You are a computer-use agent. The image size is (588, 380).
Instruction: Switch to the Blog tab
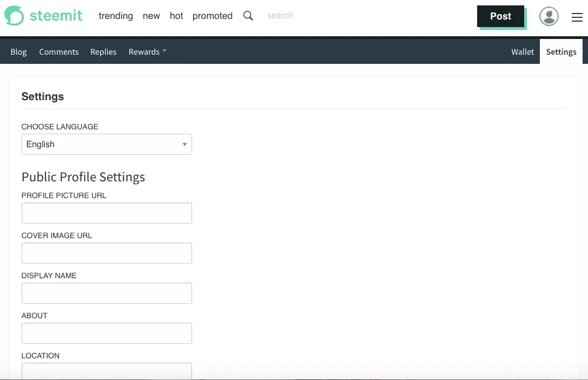[x=18, y=52]
